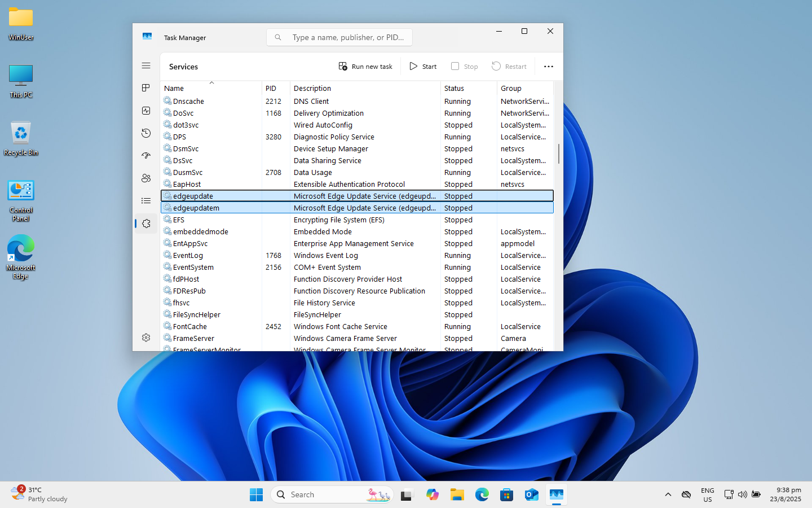Open the weather widget on taskbar

[39, 494]
